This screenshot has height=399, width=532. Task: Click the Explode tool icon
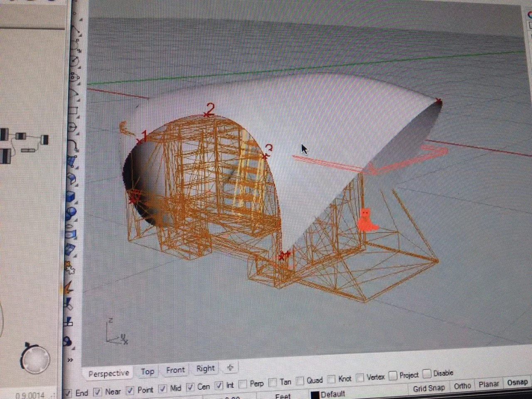click(69, 287)
